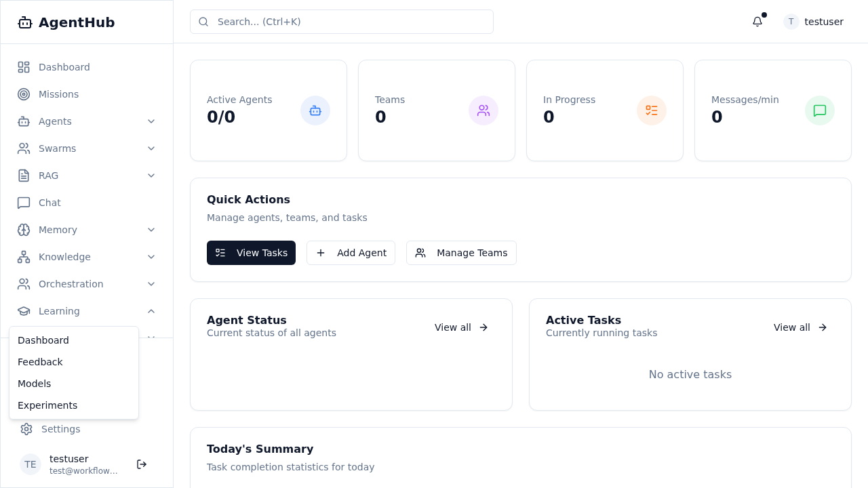Click the Add Agent button
This screenshot has height=488, width=868.
351,253
